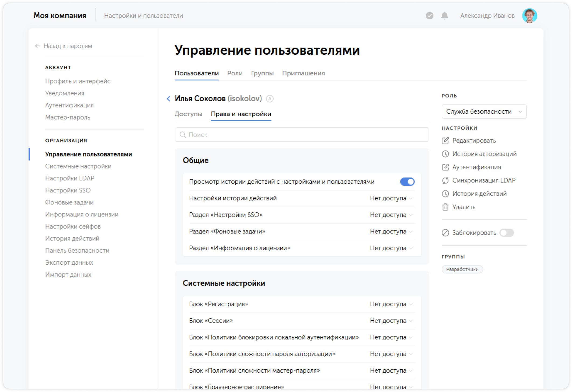572x392 pixels.
Task: Open the Доступы tab
Action: (189, 114)
